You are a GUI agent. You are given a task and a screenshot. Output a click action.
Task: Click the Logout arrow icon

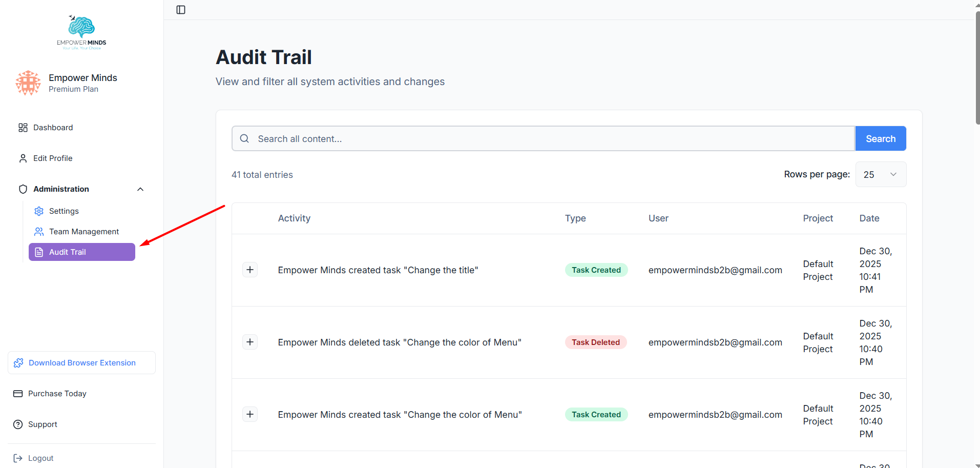tap(18, 458)
